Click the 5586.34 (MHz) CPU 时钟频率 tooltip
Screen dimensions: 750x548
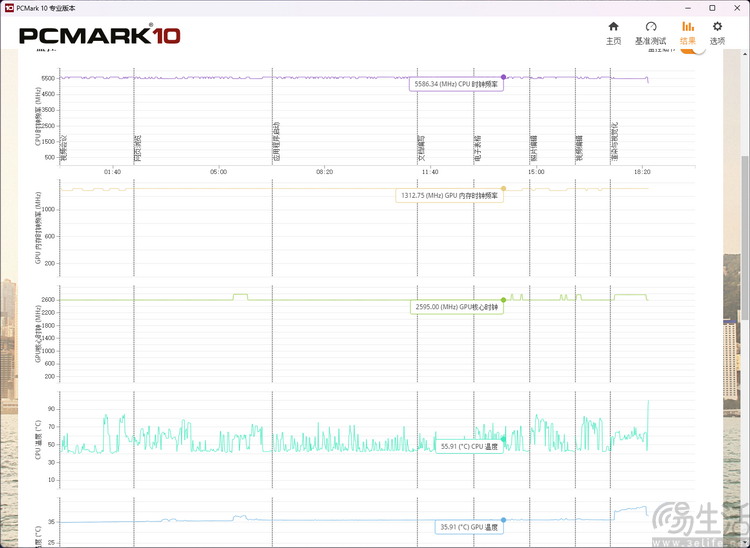[x=456, y=84]
